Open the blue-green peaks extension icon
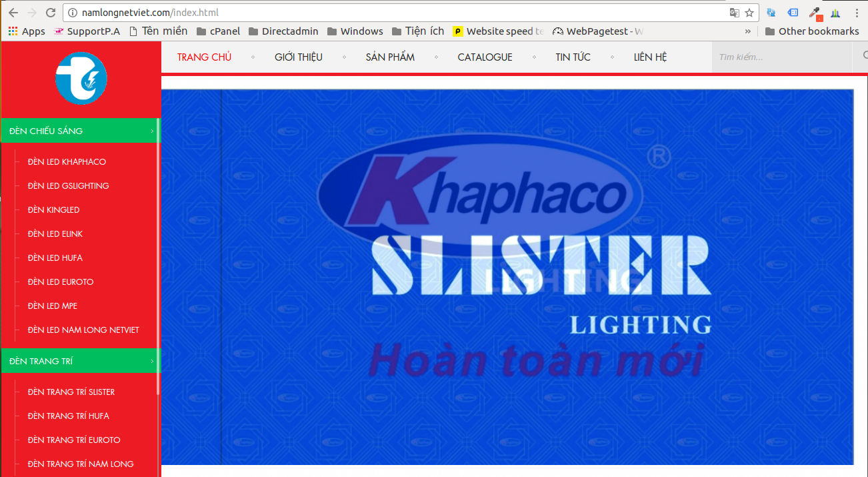This screenshot has width=868, height=477. [835, 13]
